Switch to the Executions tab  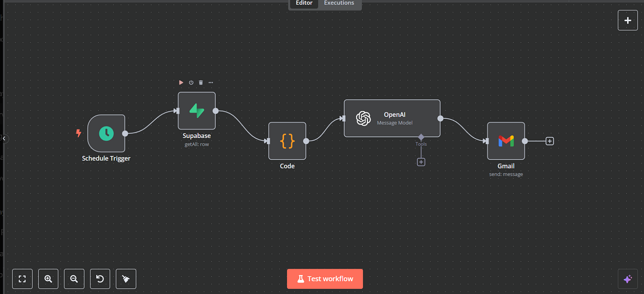(x=339, y=3)
